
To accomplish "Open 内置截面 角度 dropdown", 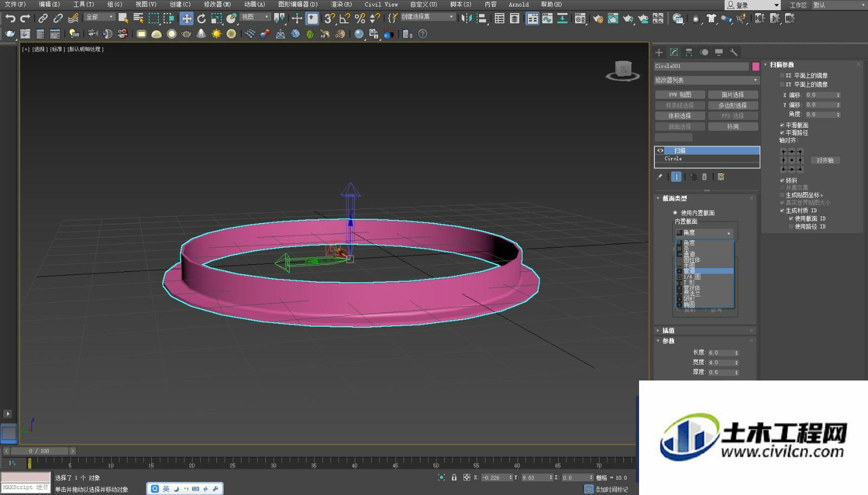I will point(704,233).
